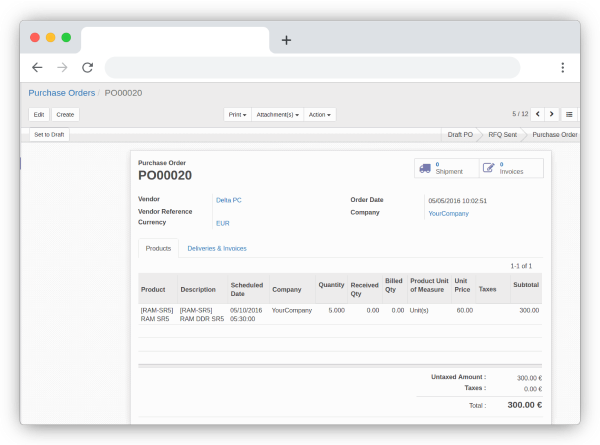Click the 300.00 € total amount

pyautogui.click(x=525, y=405)
